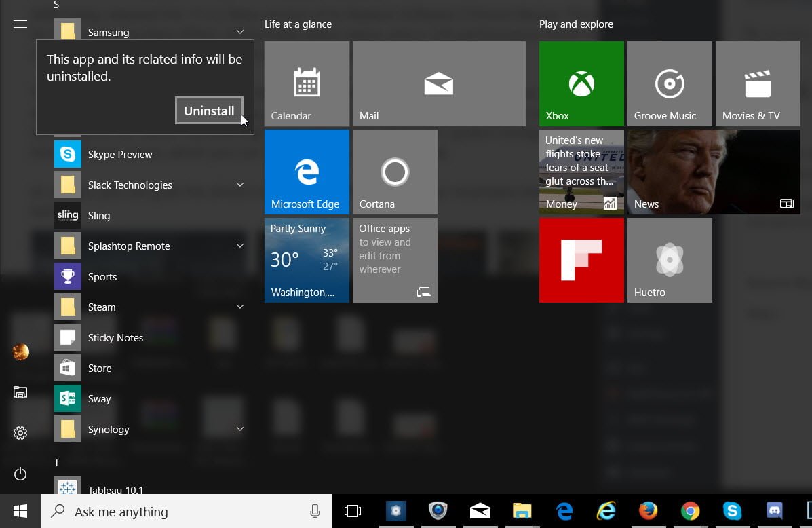Click the Windows Start button
This screenshot has width=812, height=528.
pos(20,512)
